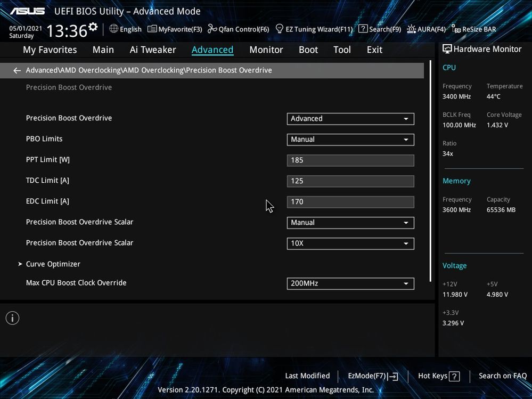Click the TDC Limit [A] field
Viewport: 532px width, 399px height.
(x=350, y=181)
